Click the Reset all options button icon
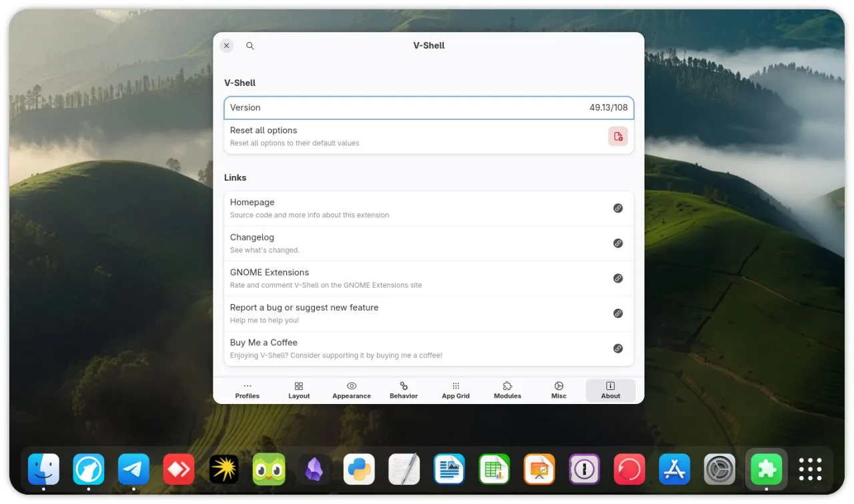 (618, 136)
